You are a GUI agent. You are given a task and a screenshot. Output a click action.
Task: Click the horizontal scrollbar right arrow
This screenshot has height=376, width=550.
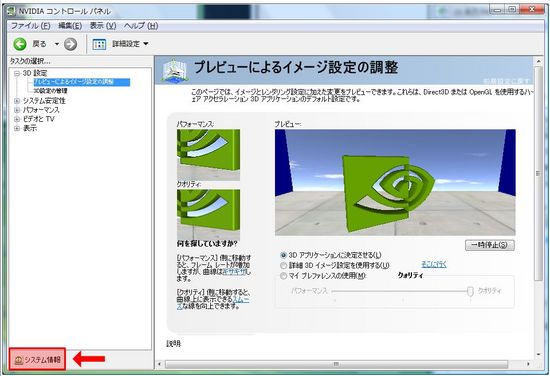tap(528, 364)
